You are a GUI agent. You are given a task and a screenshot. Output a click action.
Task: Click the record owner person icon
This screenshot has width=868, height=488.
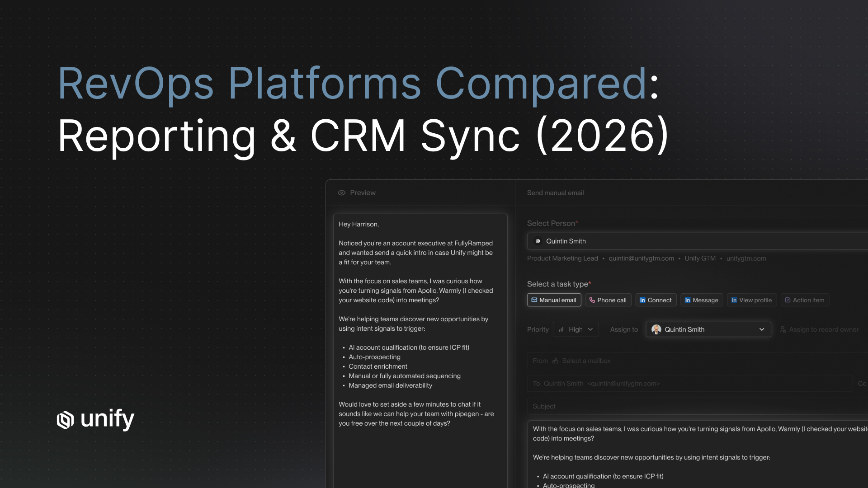click(x=783, y=330)
